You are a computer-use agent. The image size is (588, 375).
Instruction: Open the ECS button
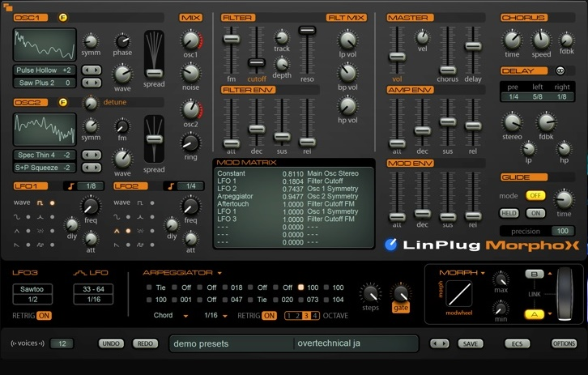pyautogui.click(x=517, y=343)
